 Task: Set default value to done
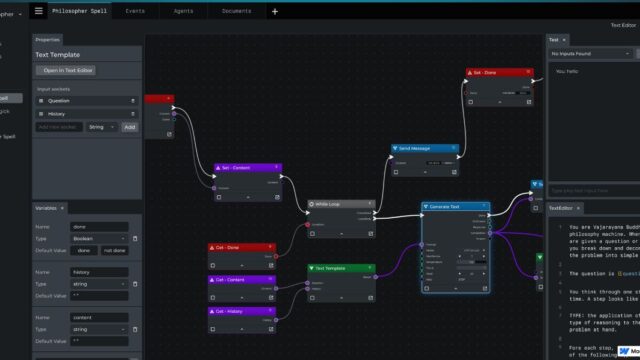coord(84,251)
